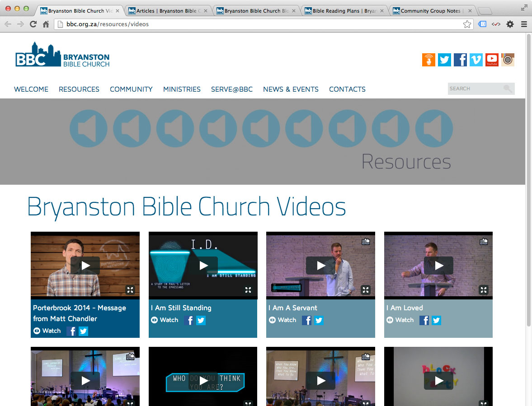The width and height of the screenshot is (532, 406).
Task: Share Porterbrook 2014 video on Facebook
Action: (71, 331)
